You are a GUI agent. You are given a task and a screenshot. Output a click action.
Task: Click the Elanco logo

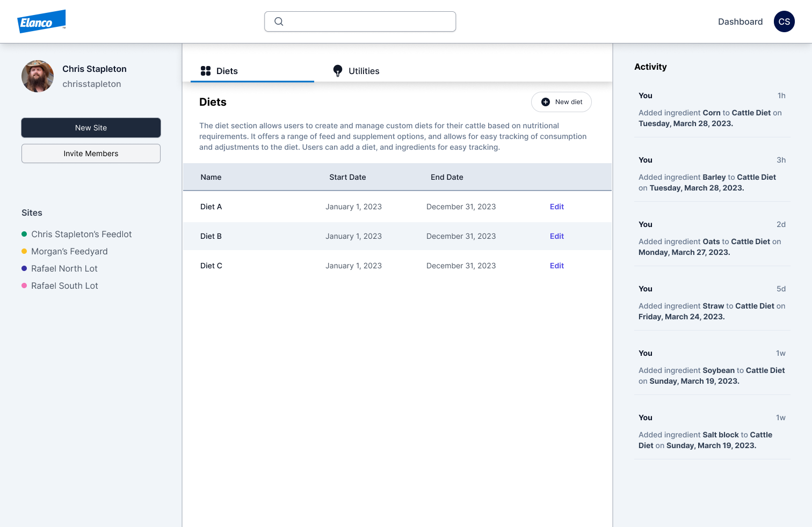(x=41, y=21)
